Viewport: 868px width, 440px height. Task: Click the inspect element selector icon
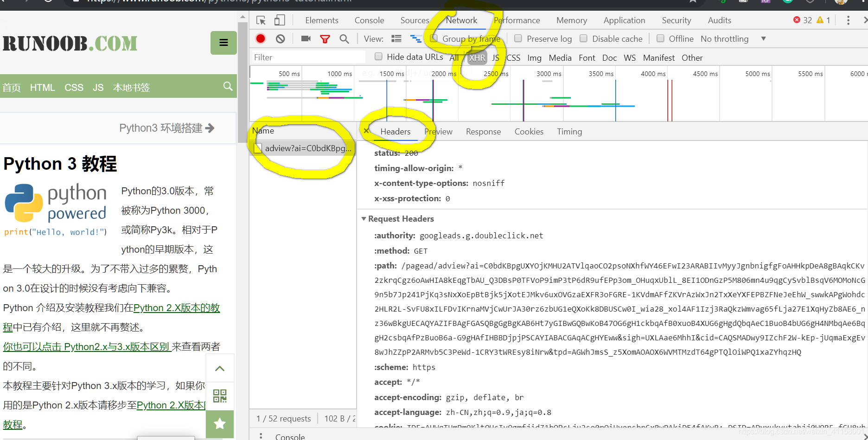point(261,20)
